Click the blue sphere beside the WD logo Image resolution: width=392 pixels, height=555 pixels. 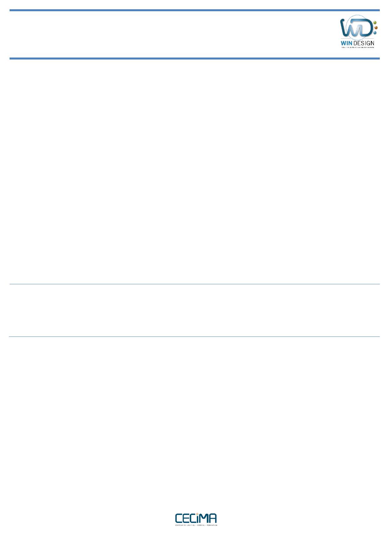tap(375, 32)
